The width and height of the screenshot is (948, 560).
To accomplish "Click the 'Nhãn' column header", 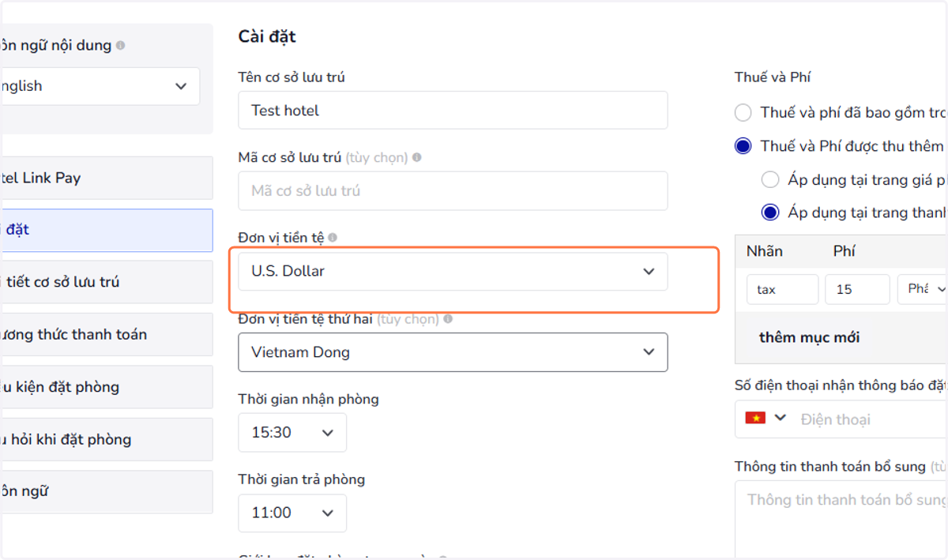I will pyautogui.click(x=764, y=251).
